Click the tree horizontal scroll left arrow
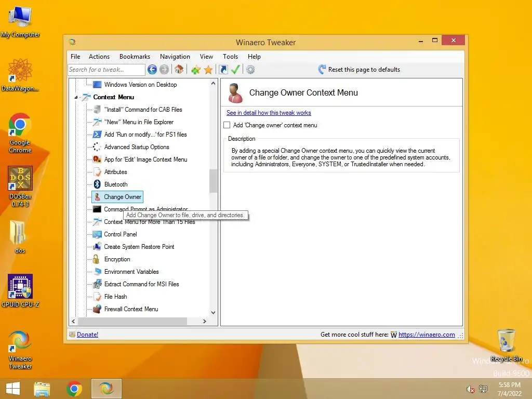The image size is (532, 399). click(x=73, y=321)
